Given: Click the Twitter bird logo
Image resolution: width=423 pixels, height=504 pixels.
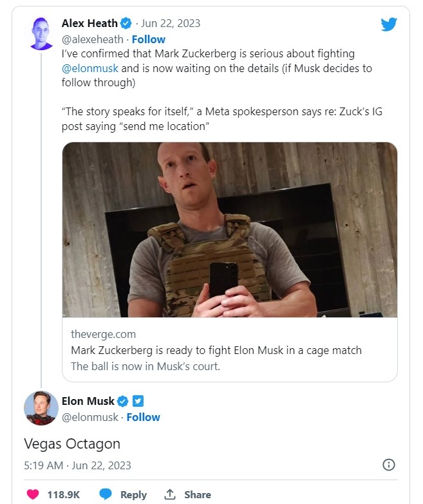Looking at the screenshot, I should [388, 24].
